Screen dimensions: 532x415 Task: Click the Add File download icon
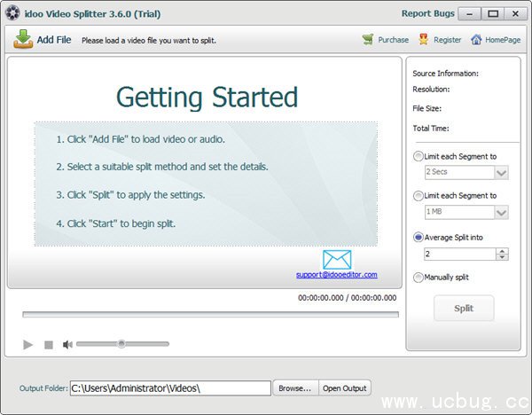tap(24, 39)
